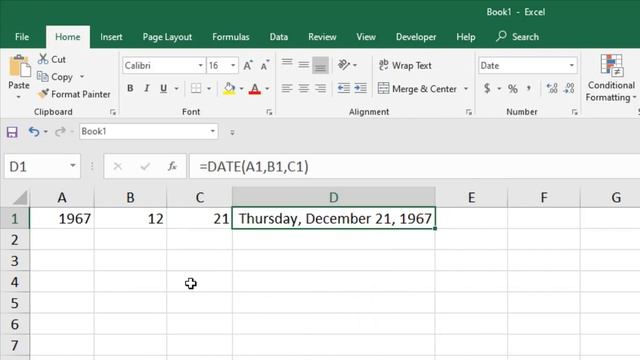Click the Paste clipboard icon
This screenshot has height=360, width=640.
click(19, 67)
